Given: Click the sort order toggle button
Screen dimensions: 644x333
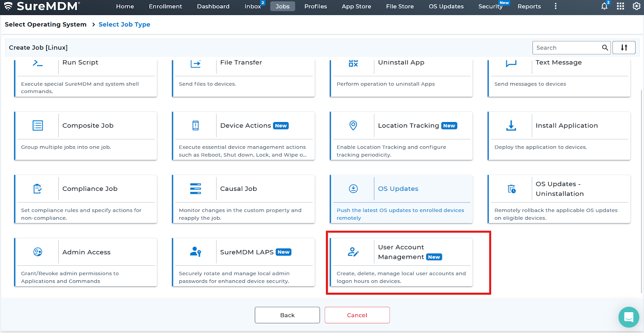Looking at the screenshot, I should point(623,48).
